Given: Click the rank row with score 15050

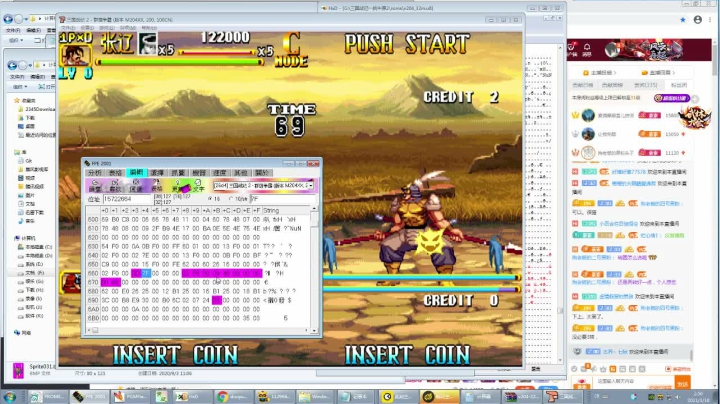Looking at the screenshot, I should [630, 134].
